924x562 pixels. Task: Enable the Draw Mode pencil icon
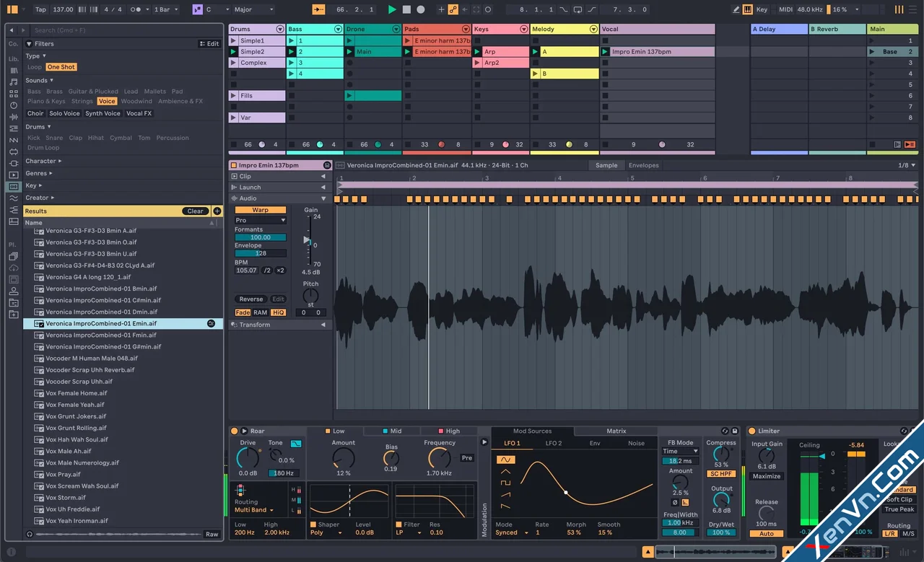click(736, 9)
